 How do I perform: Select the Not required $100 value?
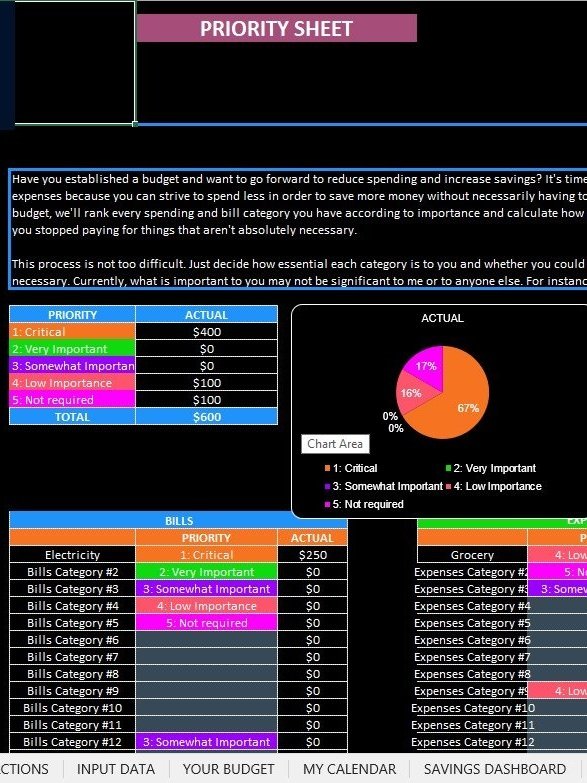(x=206, y=399)
